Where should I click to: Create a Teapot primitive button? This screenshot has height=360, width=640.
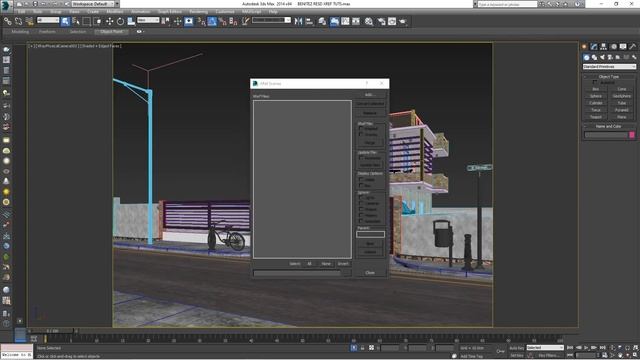(596, 117)
